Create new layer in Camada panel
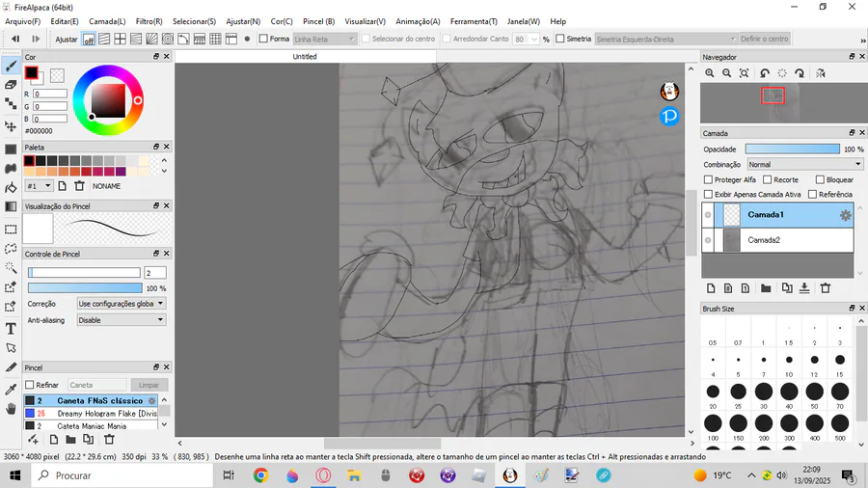Screen dimensions: 868x488 pos(712,288)
